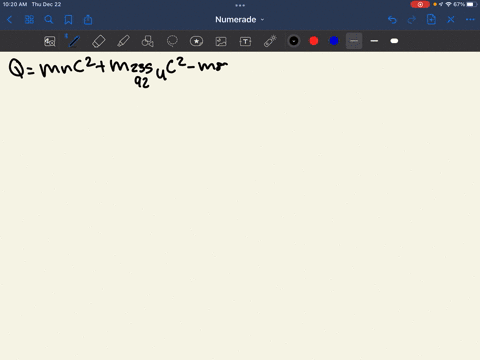Go back using the back arrow
The image size is (480, 360).
(x=10, y=20)
